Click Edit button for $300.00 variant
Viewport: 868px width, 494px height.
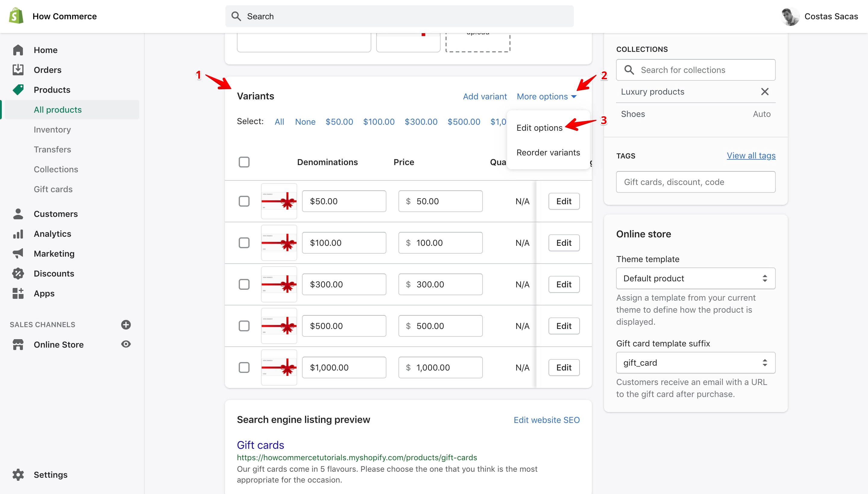pos(564,284)
